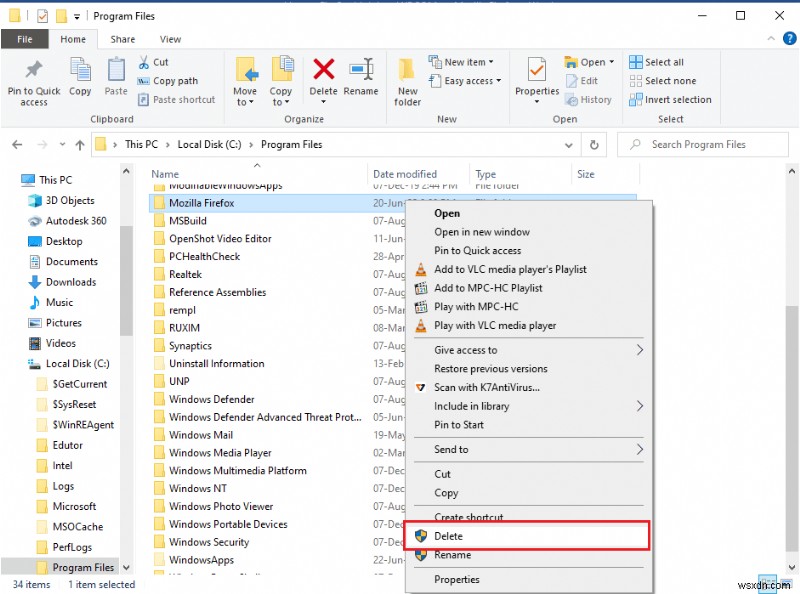Open the Move to dropdown
The width and height of the screenshot is (800, 594).
[245, 75]
